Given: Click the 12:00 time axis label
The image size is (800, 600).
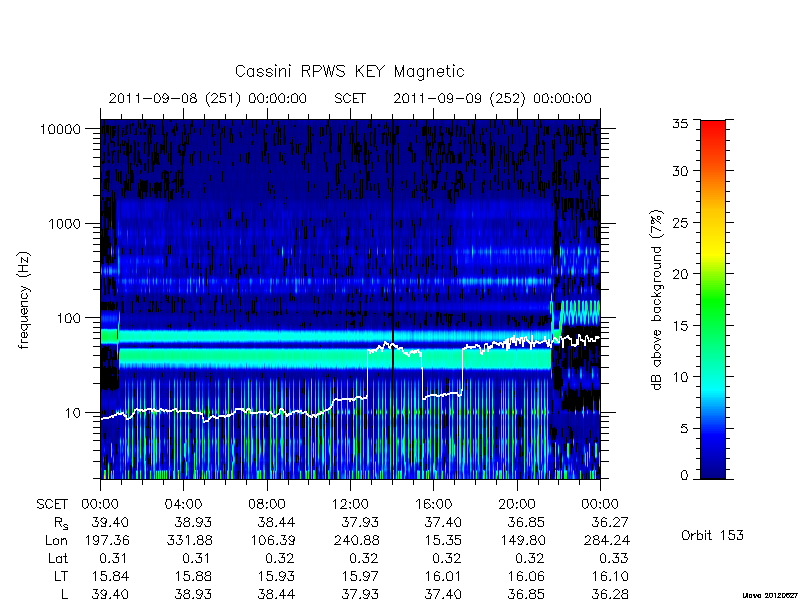Looking at the screenshot, I should pyautogui.click(x=350, y=504).
